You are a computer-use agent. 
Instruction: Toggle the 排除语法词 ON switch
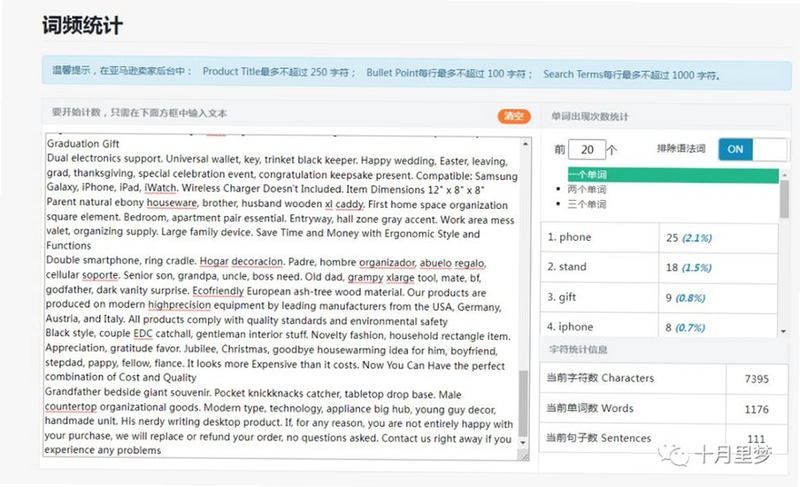click(x=753, y=149)
